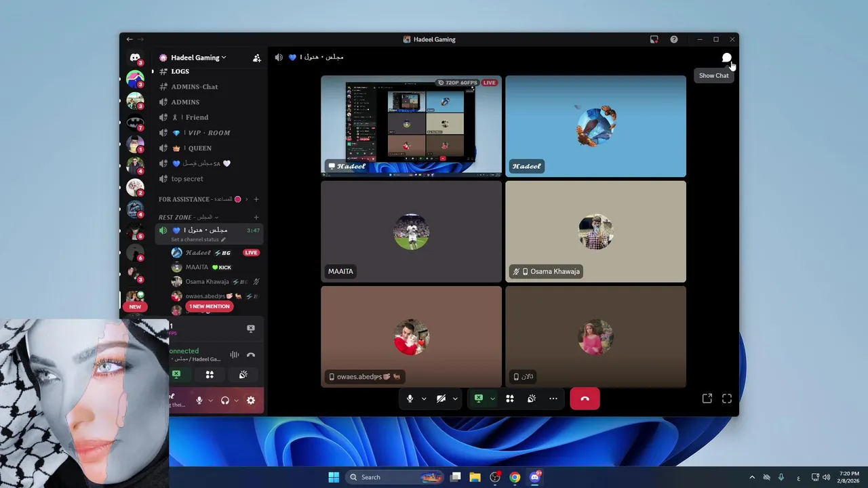868x488 pixels.
Task: Open the LOGS text channel
Action: [209, 71]
